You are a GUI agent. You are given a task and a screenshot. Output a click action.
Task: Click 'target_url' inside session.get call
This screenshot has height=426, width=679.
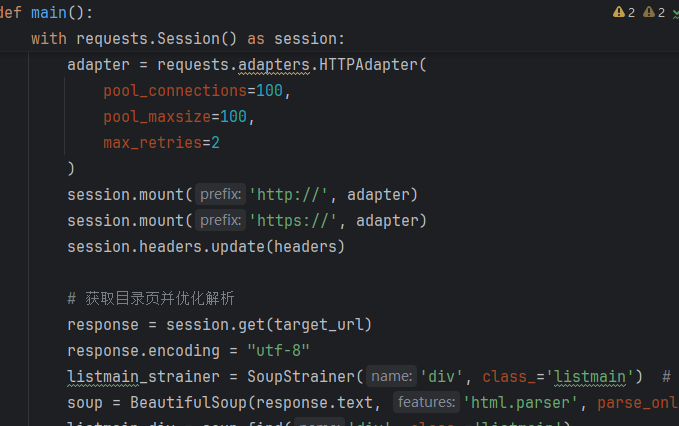[318, 325]
